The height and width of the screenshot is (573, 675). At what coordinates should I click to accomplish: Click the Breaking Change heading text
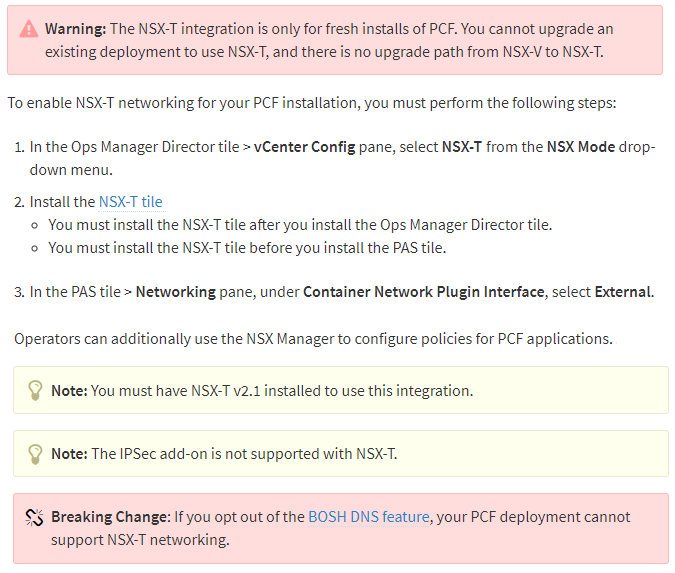[111, 517]
